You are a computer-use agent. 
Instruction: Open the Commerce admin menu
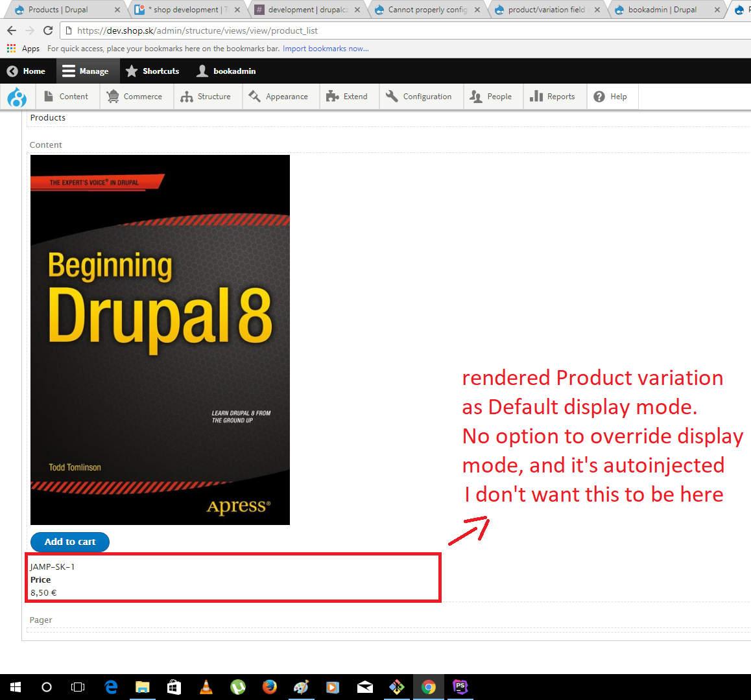(136, 96)
